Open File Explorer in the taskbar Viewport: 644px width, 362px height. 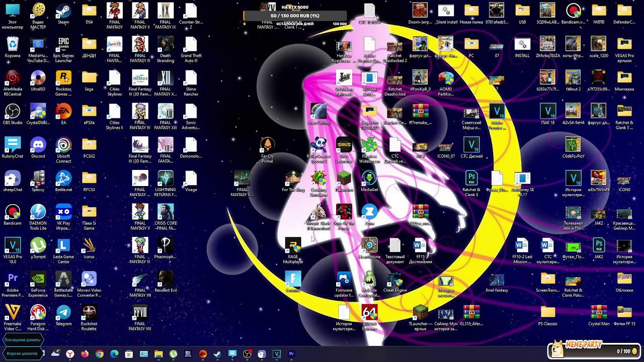coord(158,354)
